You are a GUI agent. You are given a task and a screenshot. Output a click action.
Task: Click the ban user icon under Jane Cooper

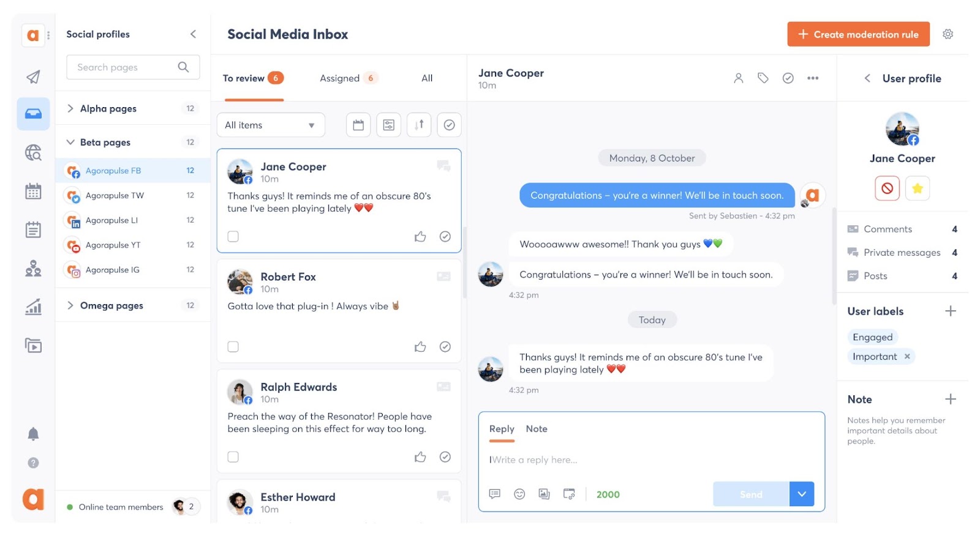887,188
